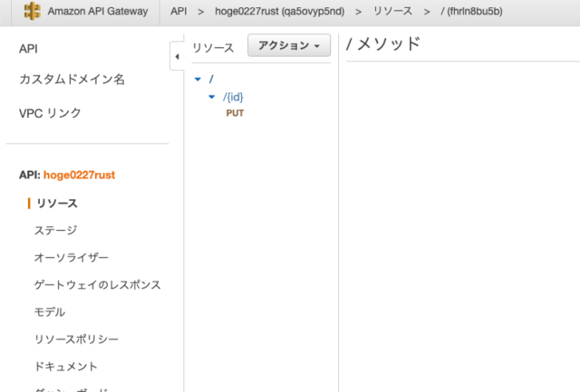Image resolution: width=580 pixels, height=392 pixels.
Task: Open ドキュメント in the sidebar
Action: tap(66, 367)
